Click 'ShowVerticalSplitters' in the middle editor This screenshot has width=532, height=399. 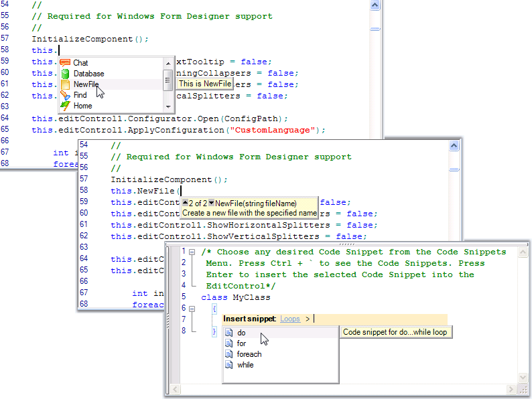pyautogui.click(x=263, y=236)
